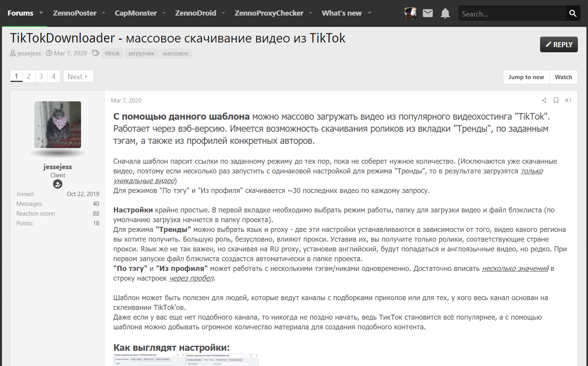Open thread author jessejess link under title
The image size is (588, 366).
click(x=29, y=53)
